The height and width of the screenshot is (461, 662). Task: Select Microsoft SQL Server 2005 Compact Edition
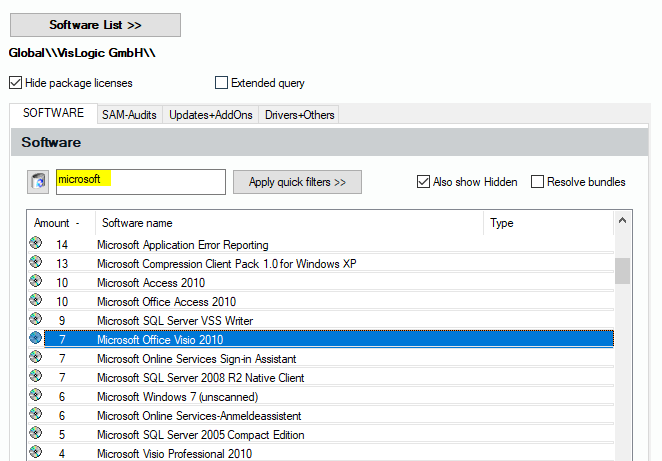201,435
